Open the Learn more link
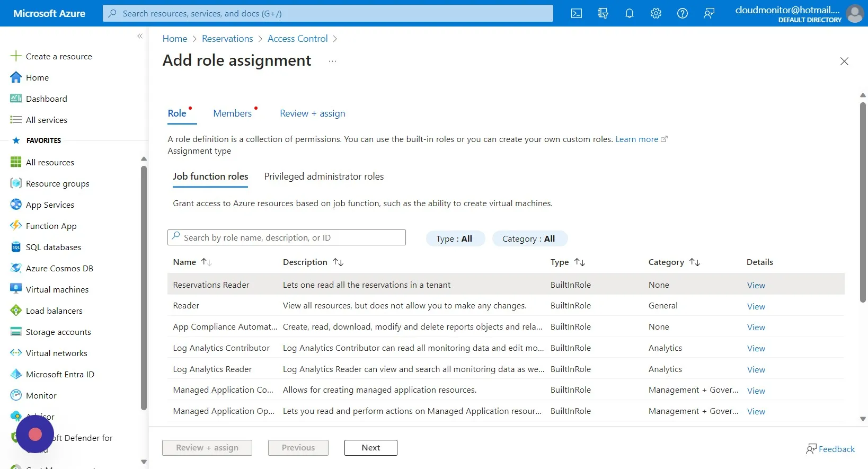 point(641,139)
